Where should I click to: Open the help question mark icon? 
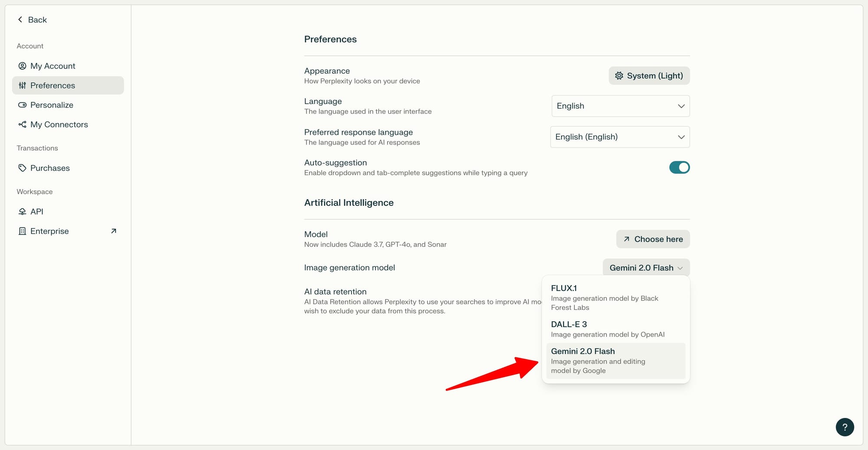point(845,427)
